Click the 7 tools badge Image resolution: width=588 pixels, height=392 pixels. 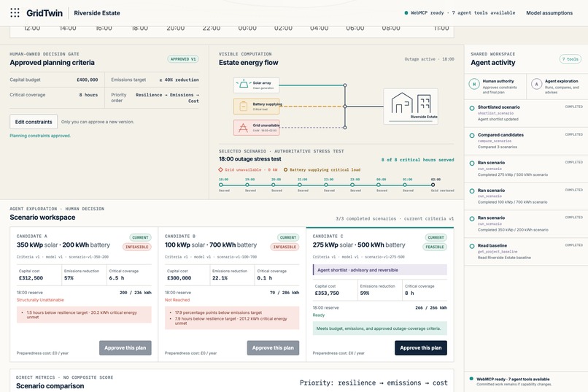[x=570, y=59]
